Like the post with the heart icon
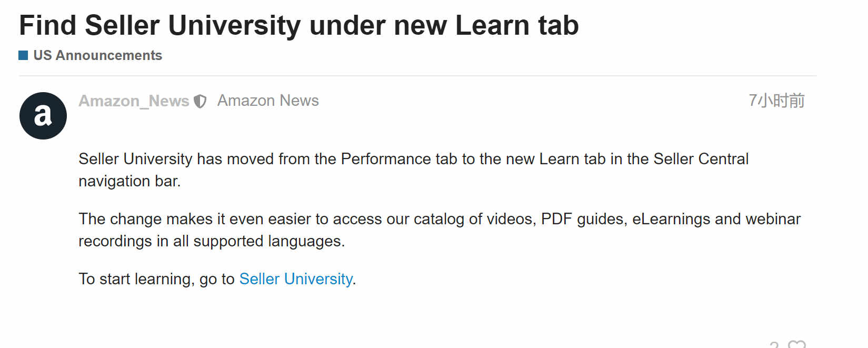The height and width of the screenshot is (348, 868). coord(797,344)
